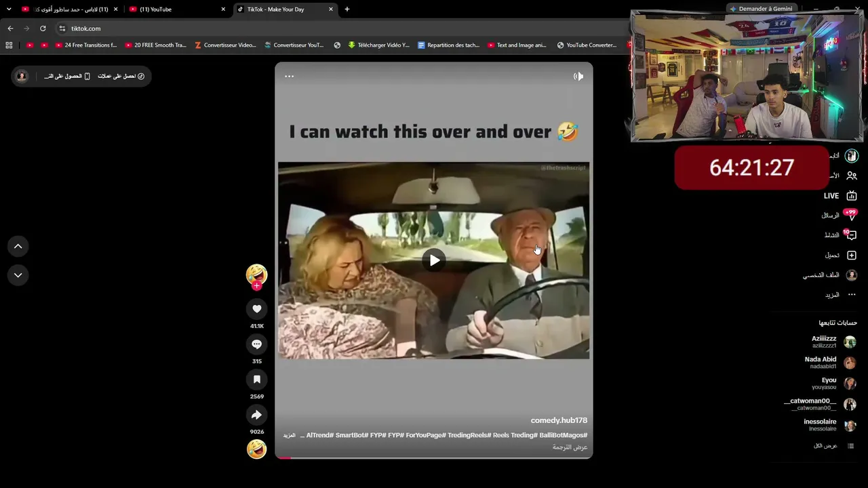The height and width of the screenshot is (488, 868).
Task: Open the Aziiiizzz followed account
Action: point(833,342)
